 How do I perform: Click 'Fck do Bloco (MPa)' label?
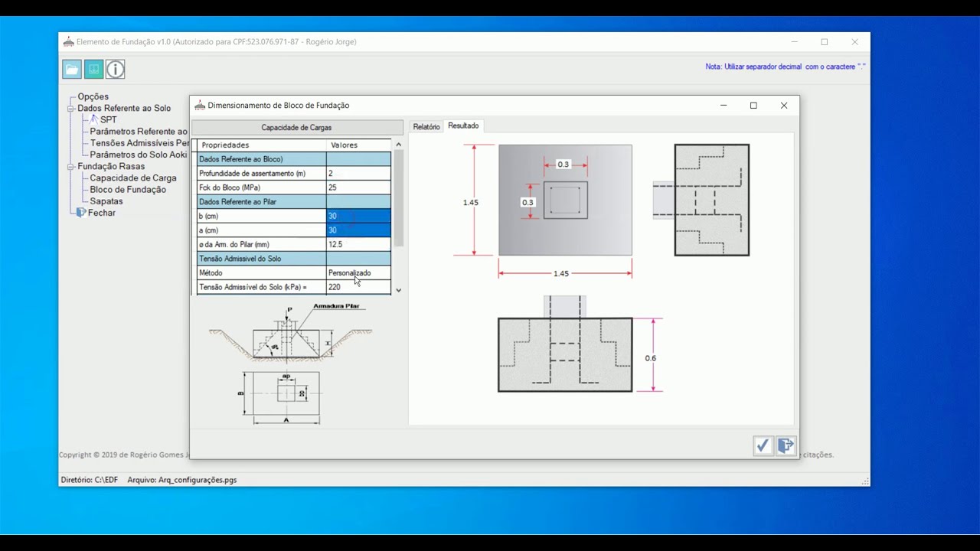[x=229, y=187]
